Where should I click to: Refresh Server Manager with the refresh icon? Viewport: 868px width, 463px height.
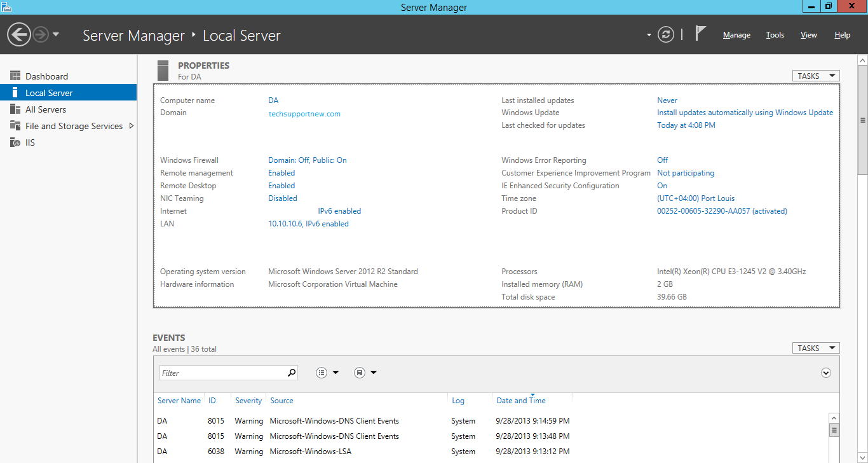[x=665, y=35]
